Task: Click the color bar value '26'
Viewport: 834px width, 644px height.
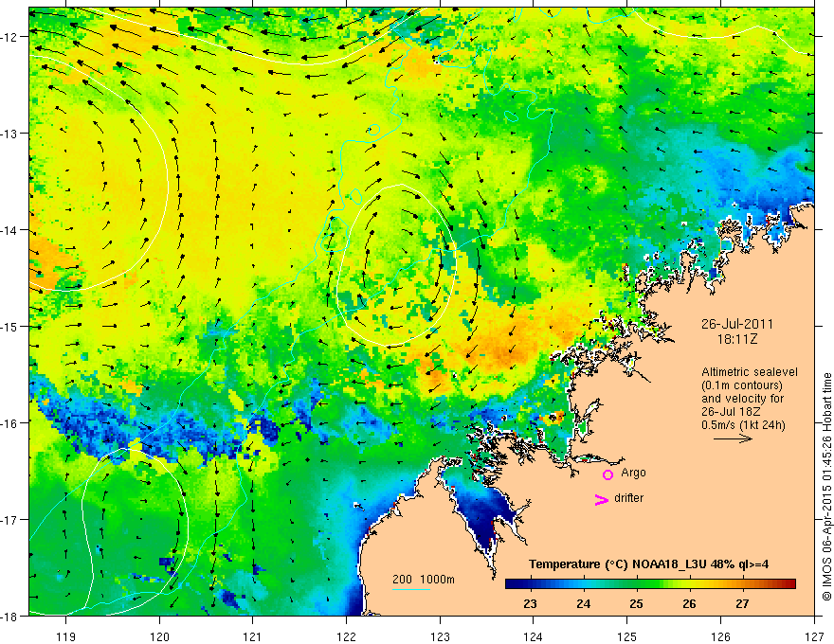Action: pos(689,603)
